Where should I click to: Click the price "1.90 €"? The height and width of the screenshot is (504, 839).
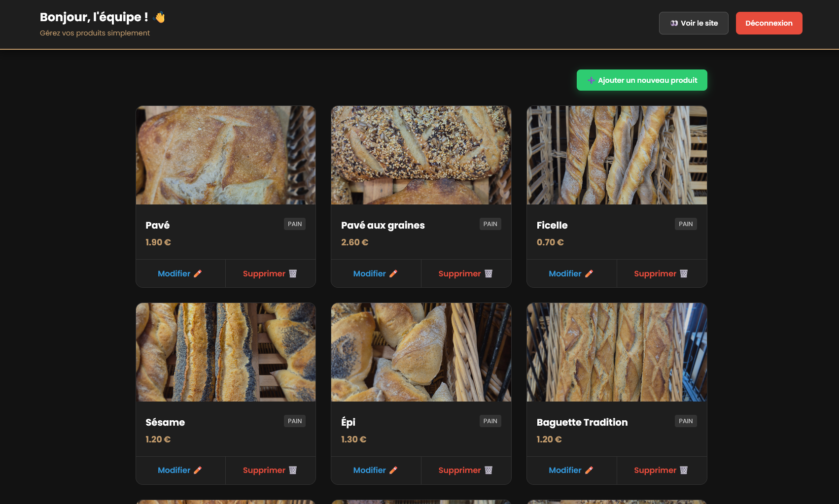158,242
